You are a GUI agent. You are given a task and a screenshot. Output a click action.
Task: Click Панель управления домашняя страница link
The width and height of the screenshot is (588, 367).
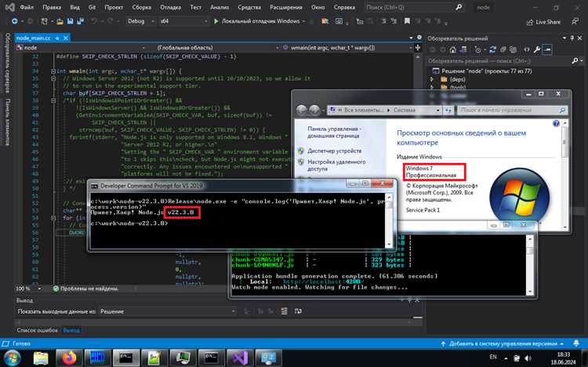tap(333, 132)
